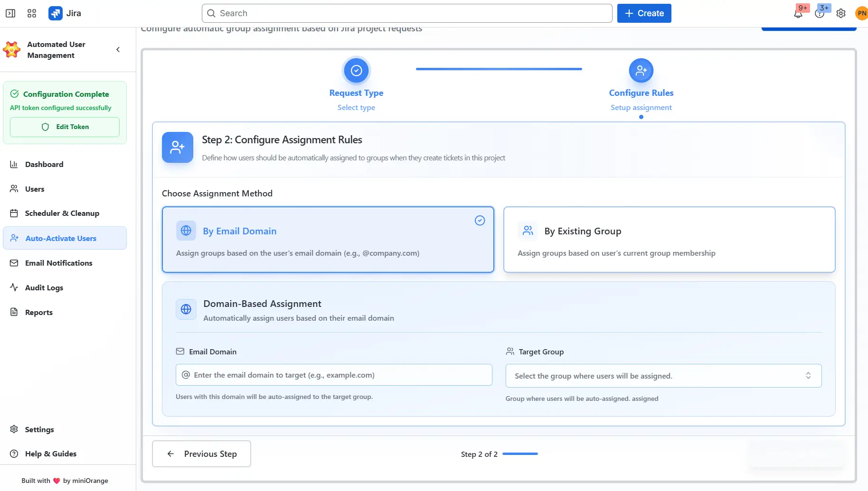Collapse the app sidebar with the chevron
This screenshot has width=868, height=491.
(118, 49)
